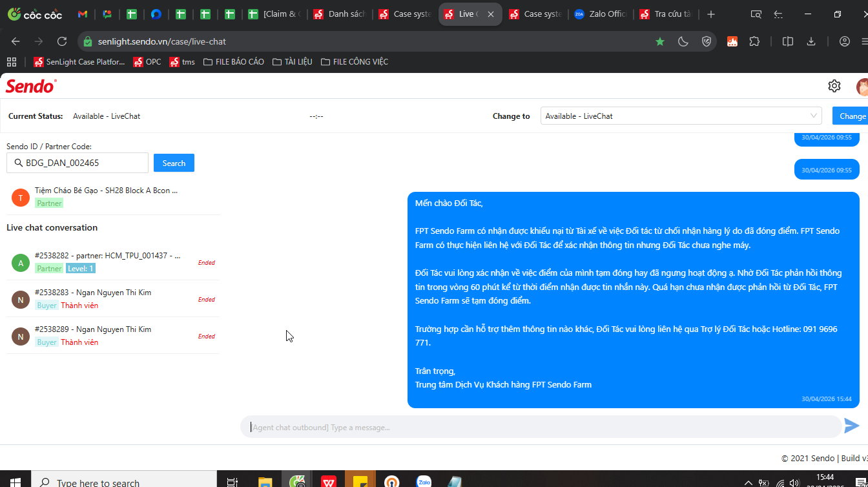Viewport: 868px width, 487px height.
Task: Select partner Tiệm Cháo Bé Gạo result
Action: [x=113, y=196]
